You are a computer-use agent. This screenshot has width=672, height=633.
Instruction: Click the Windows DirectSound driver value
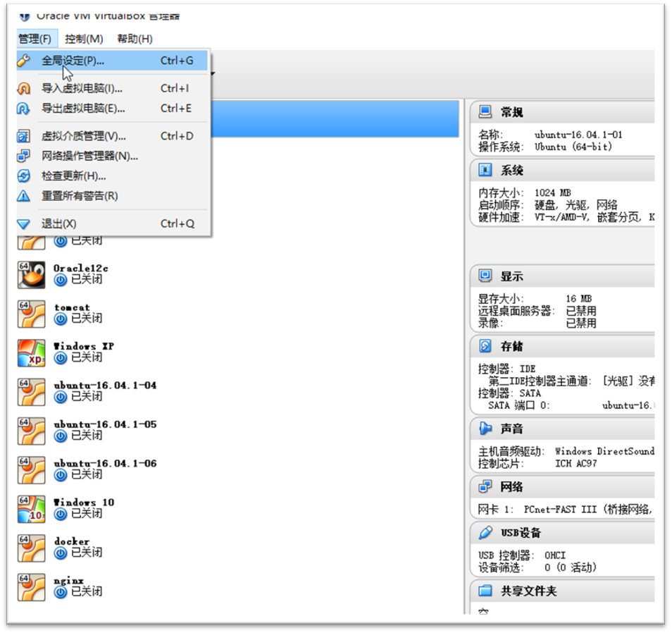[x=604, y=451]
